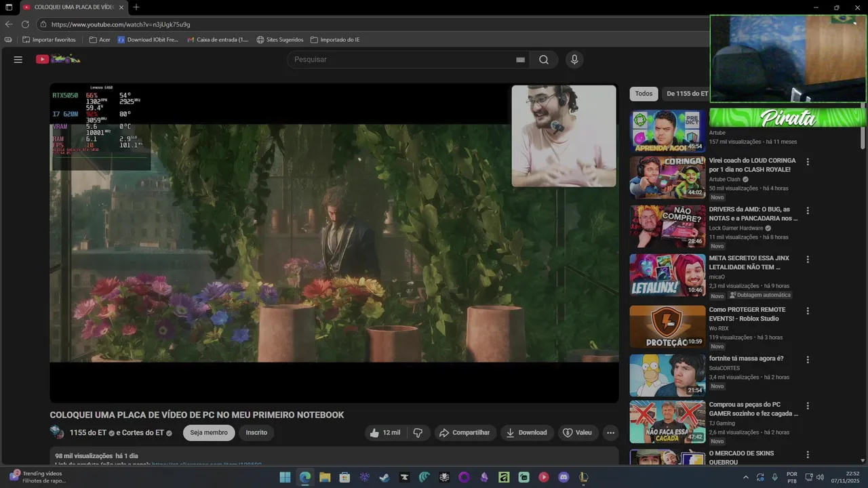868x488 pixels.
Task: Open the 1155 do ET channel name
Action: click(88, 432)
